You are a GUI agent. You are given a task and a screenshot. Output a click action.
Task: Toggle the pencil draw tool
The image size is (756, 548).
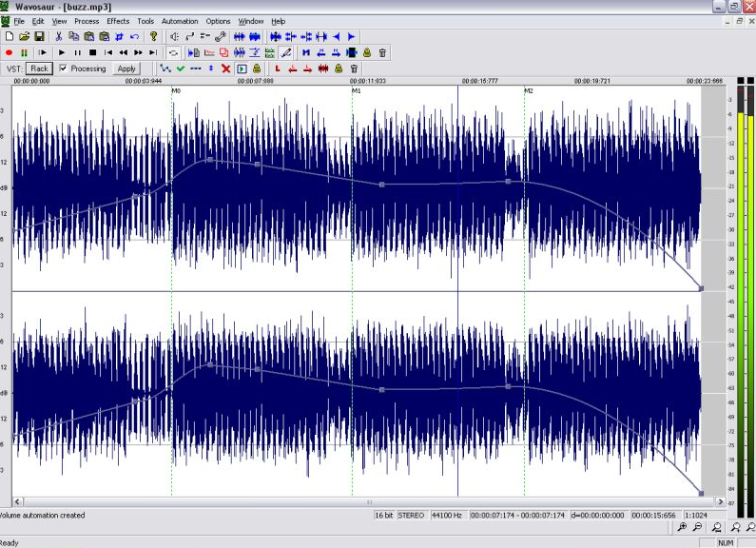pyautogui.click(x=286, y=52)
